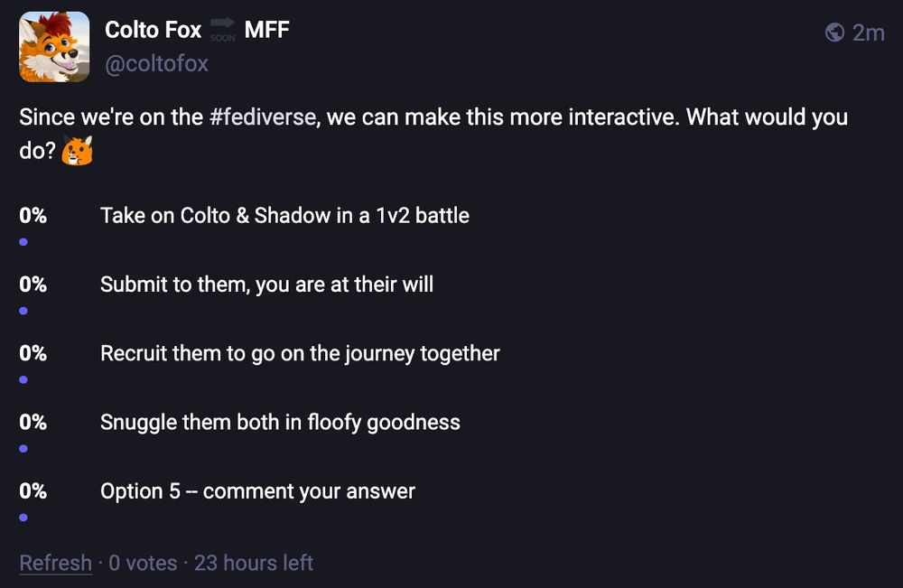Click the 0% result beside the battle option
This screenshot has height=588, width=903.
pyautogui.click(x=33, y=216)
